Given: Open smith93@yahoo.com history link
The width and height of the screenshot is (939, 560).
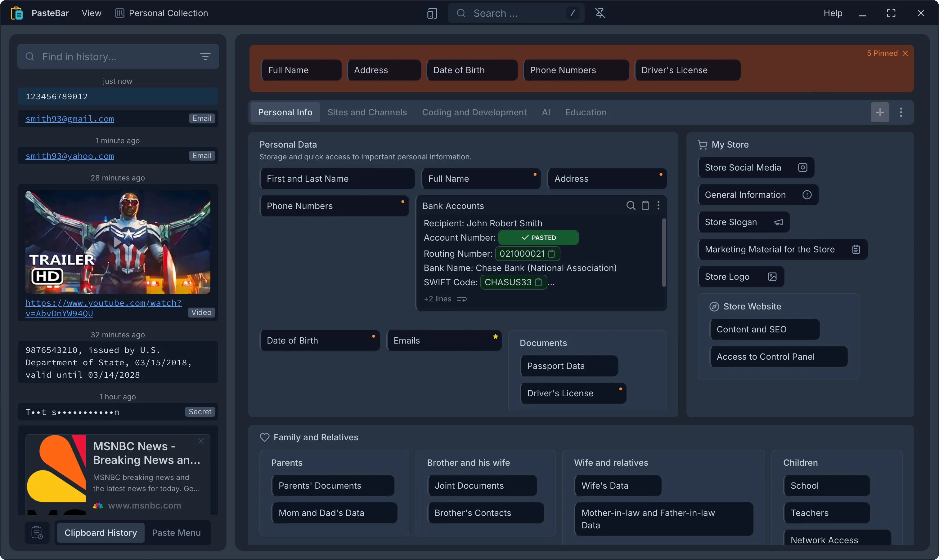Looking at the screenshot, I should 70,156.
